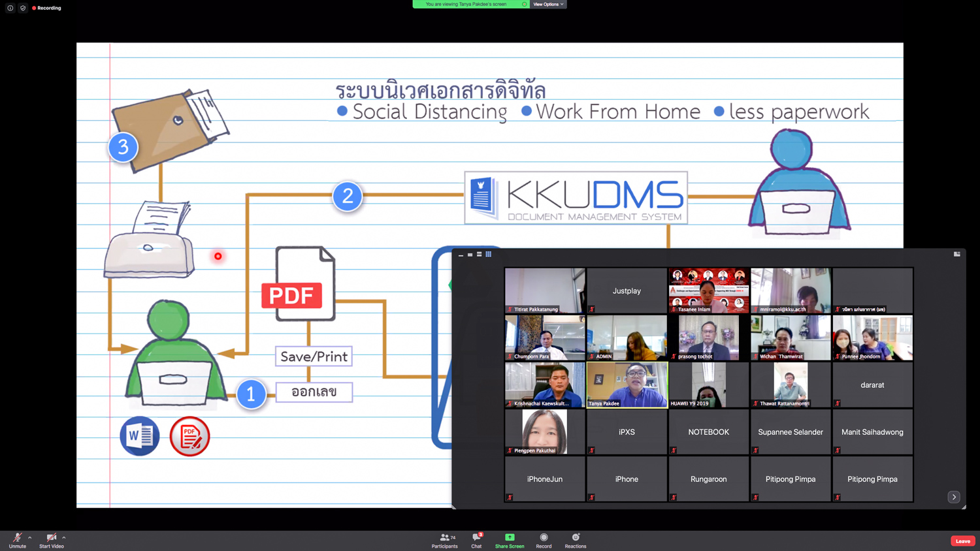Click the Save/Print box in slide
Image resolution: width=980 pixels, height=551 pixels.
click(x=314, y=356)
